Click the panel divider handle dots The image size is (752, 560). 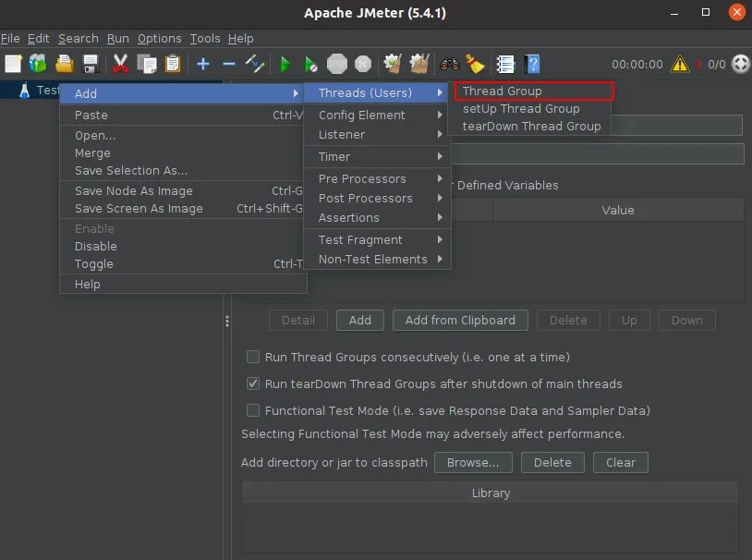[x=227, y=321]
